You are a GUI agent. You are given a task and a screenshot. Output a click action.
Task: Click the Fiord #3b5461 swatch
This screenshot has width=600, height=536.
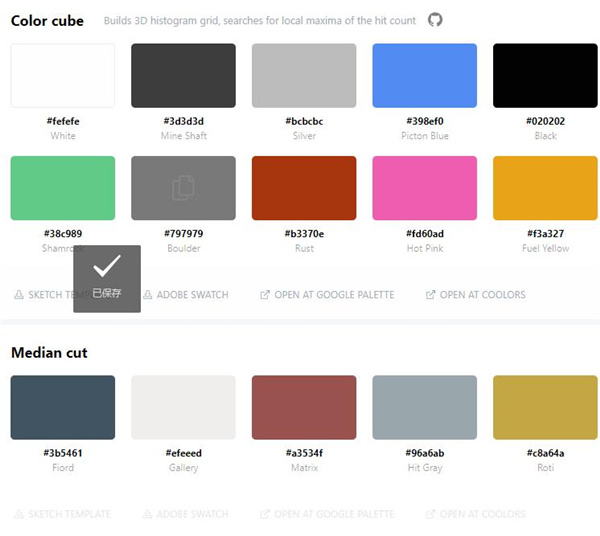pos(63,407)
